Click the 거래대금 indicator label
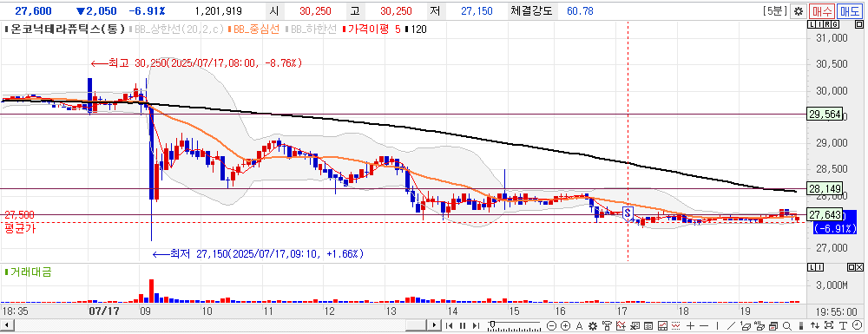 (x=28, y=272)
